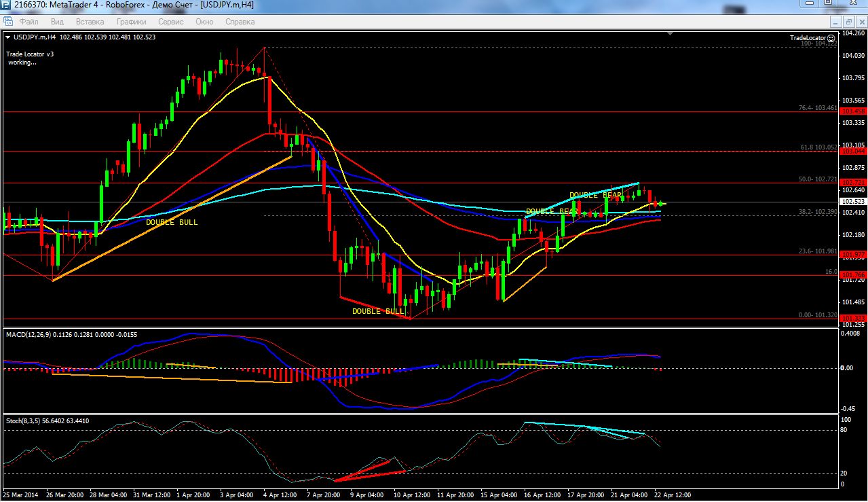Image resolution: width=868 pixels, height=502 pixels.
Task: Click the lower DOUBLE BEAR label
Action: [x=552, y=211]
